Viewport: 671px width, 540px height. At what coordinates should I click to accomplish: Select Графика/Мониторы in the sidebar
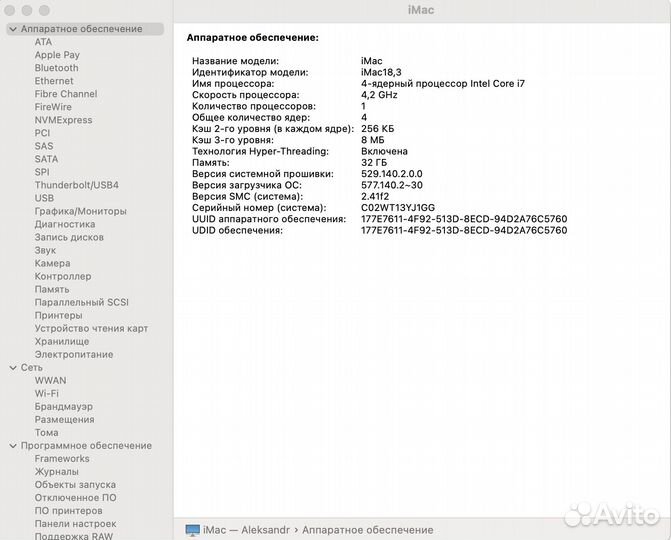(80, 211)
